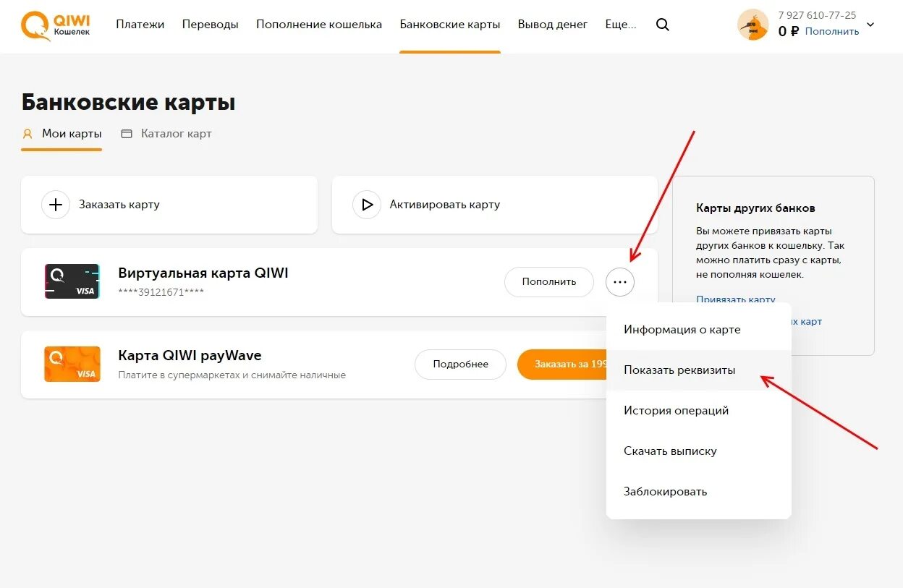The height and width of the screenshot is (588, 903).
Task: Click the user avatar picture
Action: coord(752,25)
